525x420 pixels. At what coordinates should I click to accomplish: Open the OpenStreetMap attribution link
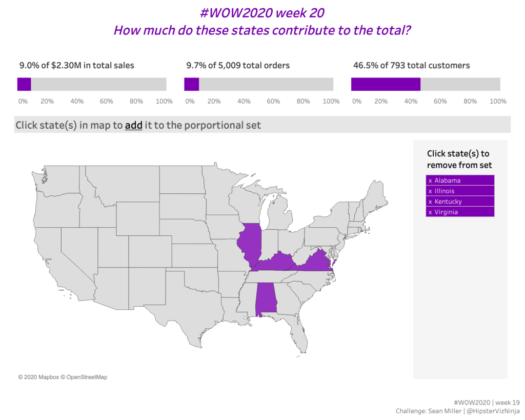pyautogui.click(x=87, y=377)
